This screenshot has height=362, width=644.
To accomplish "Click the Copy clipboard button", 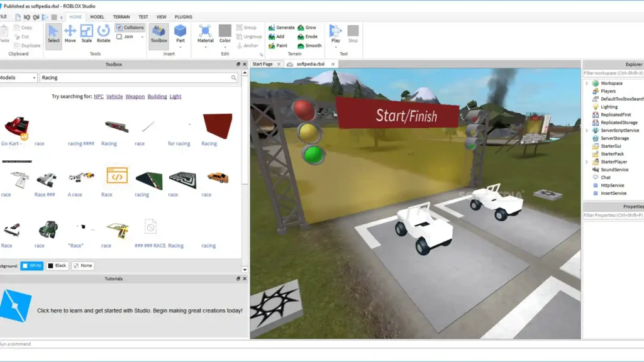I will 23,28.
